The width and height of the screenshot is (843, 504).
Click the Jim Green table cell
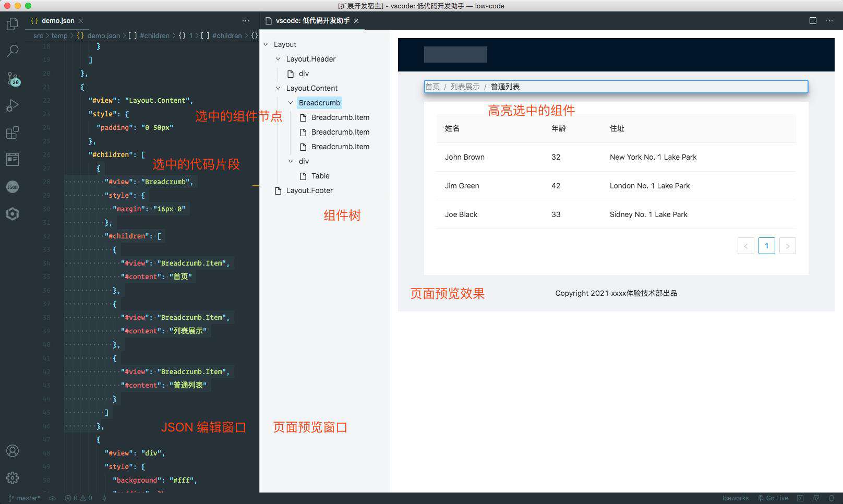pyautogui.click(x=462, y=186)
